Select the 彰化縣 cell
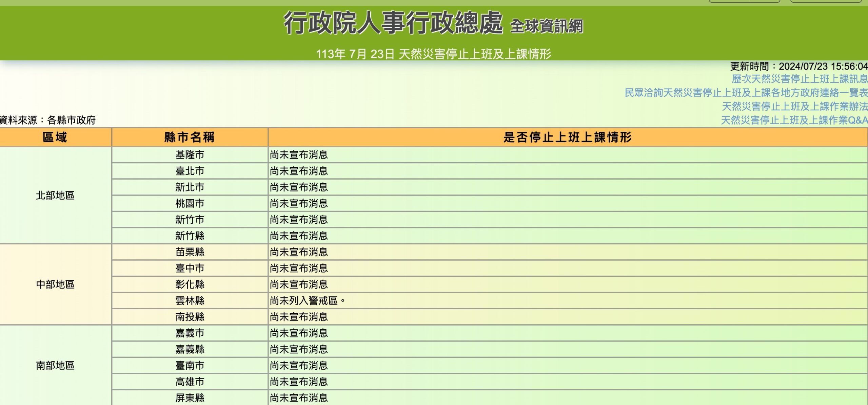This screenshot has height=405, width=868. click(190, 284)
